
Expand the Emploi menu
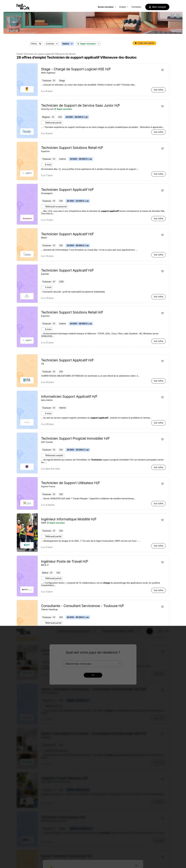pos(124,7)
